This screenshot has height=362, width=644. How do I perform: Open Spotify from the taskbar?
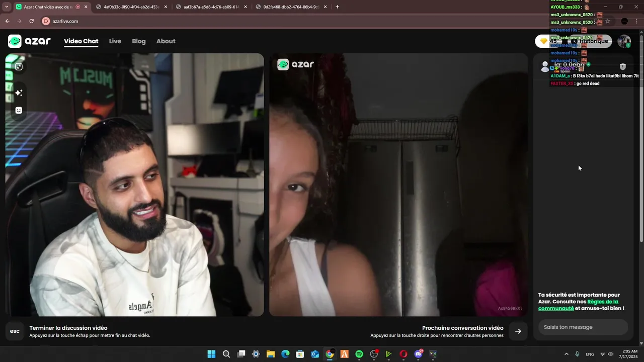point(359,354)
